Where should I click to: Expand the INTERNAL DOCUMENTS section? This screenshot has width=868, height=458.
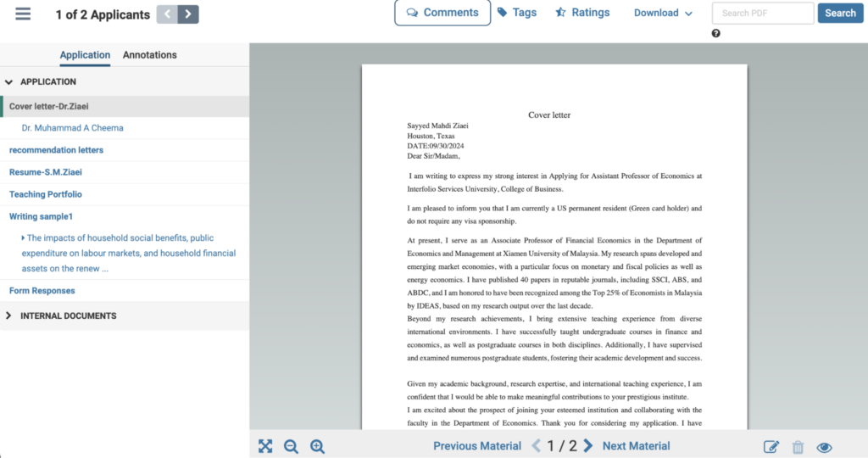tap(8, 316)
